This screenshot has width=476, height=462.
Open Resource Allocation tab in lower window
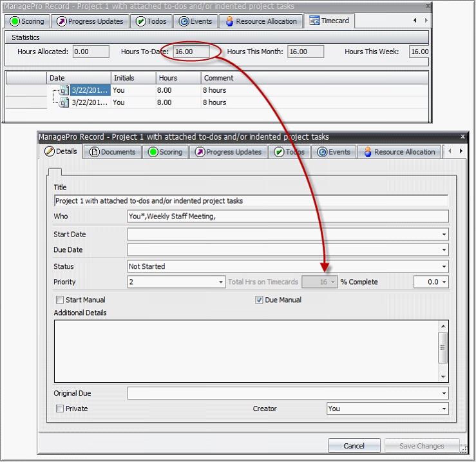click(x=399, y=152)
